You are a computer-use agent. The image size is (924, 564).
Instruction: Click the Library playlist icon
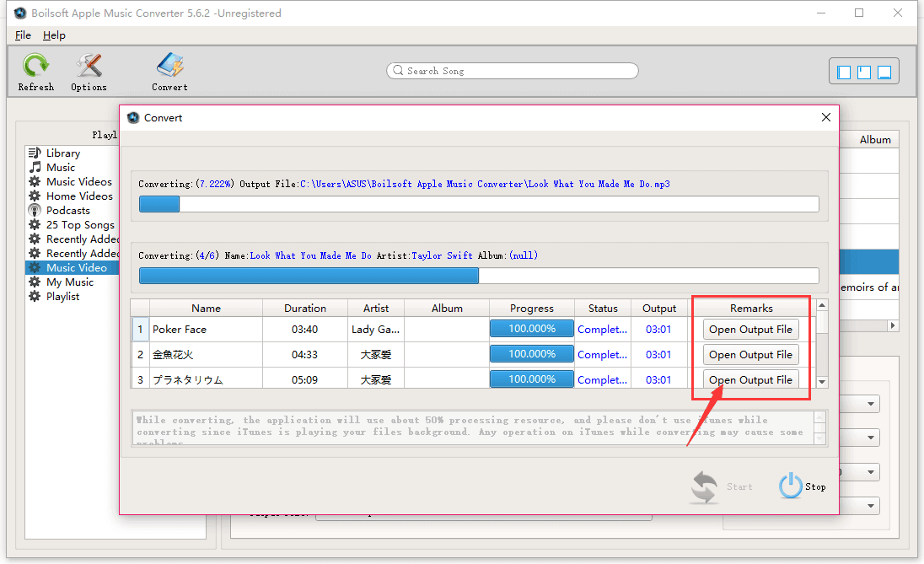tap(35, 153)
